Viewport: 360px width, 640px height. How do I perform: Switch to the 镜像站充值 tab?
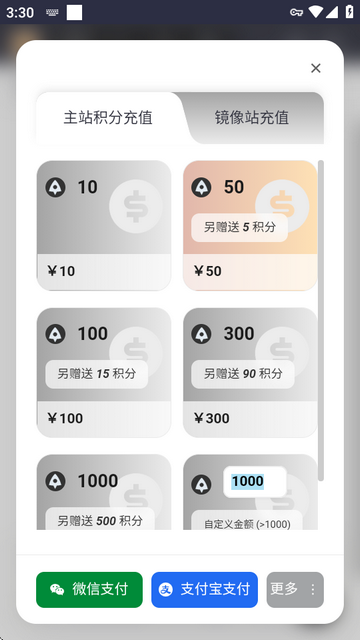[x=252, y=118]
